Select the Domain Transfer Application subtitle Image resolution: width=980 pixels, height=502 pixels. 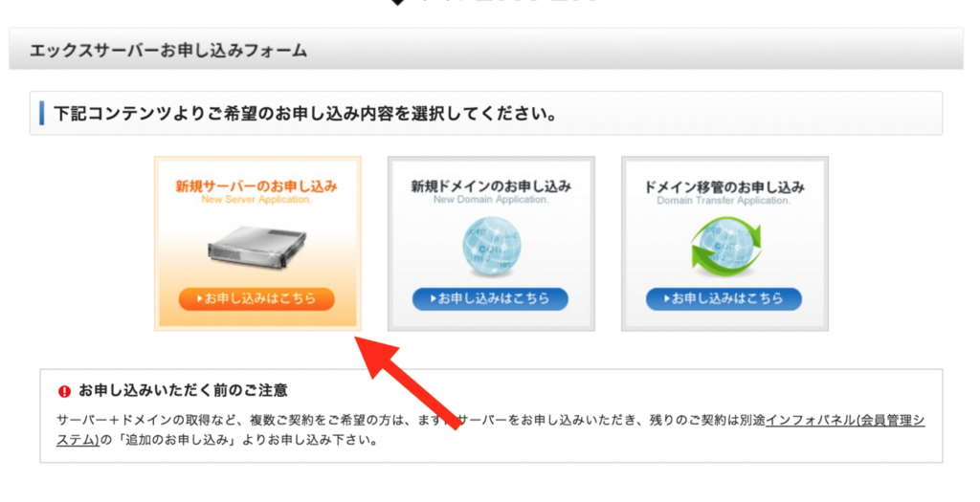724,201
